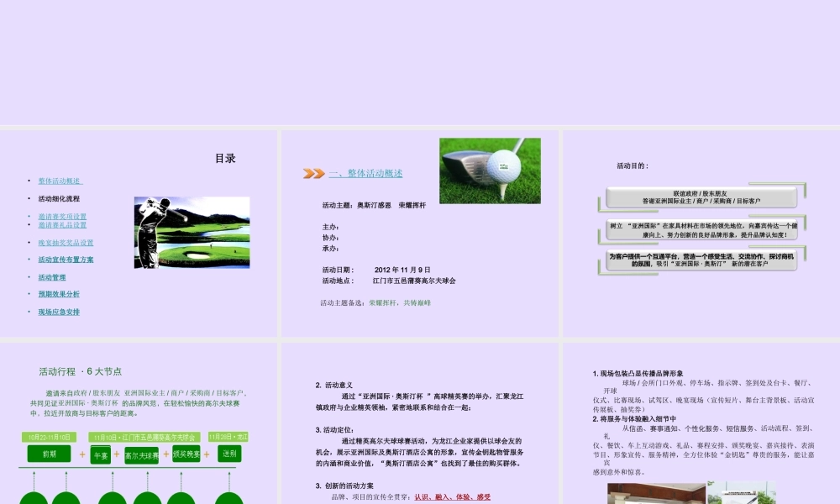Screen dimensions: 840x504
Task: Click the orange double-arrow icon beside 整体活动概述 heading
Action: point(314,173)
